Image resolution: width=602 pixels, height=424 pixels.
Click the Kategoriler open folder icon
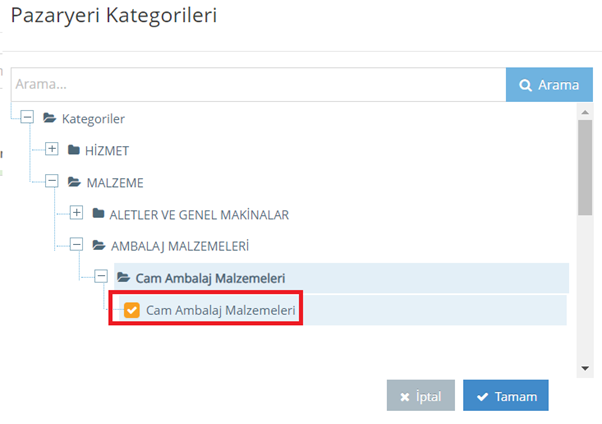click(50, 118)
